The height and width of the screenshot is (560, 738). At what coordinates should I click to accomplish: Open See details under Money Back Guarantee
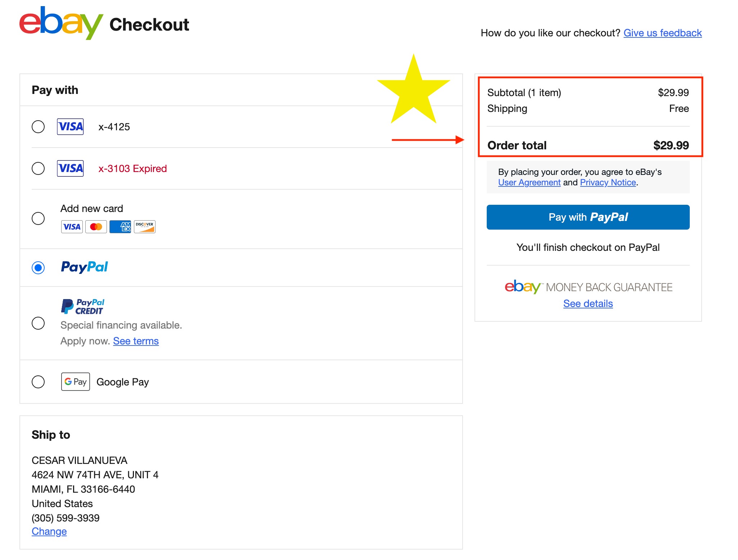[588, 303]
